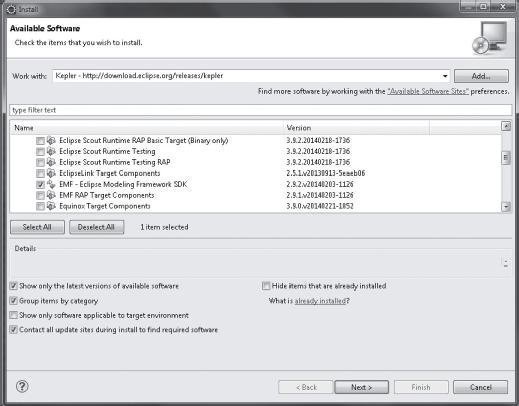The image size is (519, 406).
Task: Expand the Details section scroll arrows
Action: point(506,263)
